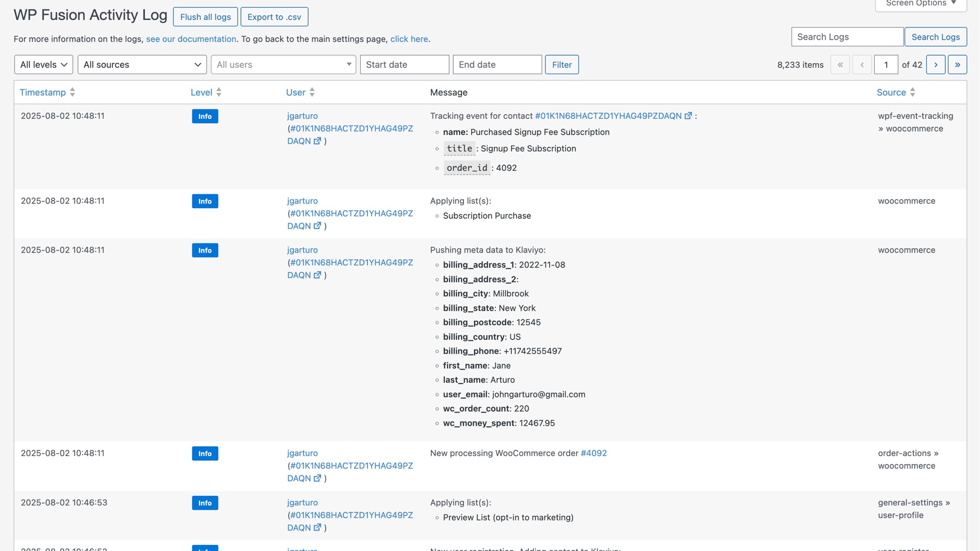Viewport: 980px width, 551px height.
Task: Click sort arrows beside User column header
Action: (312, 92)
